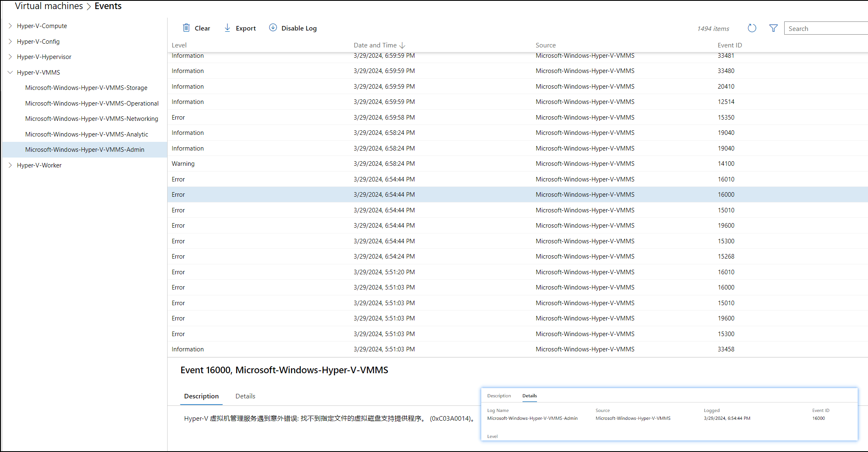Viewport: 868px width, 452px height.
Task: Expand the Hyper-V-Worker tree node
Action: tap(10, 165)
